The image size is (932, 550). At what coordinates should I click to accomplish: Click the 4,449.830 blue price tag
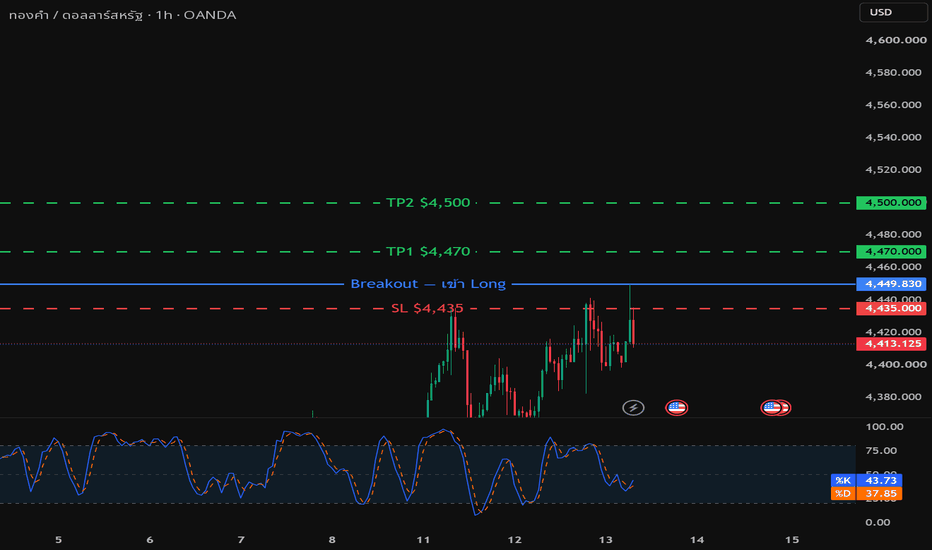tap(891, 284)
